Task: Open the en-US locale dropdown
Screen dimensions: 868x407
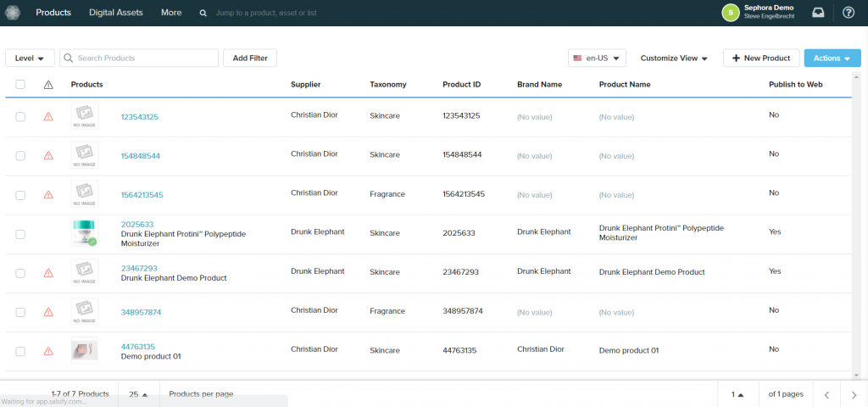Action: point(597,59)
